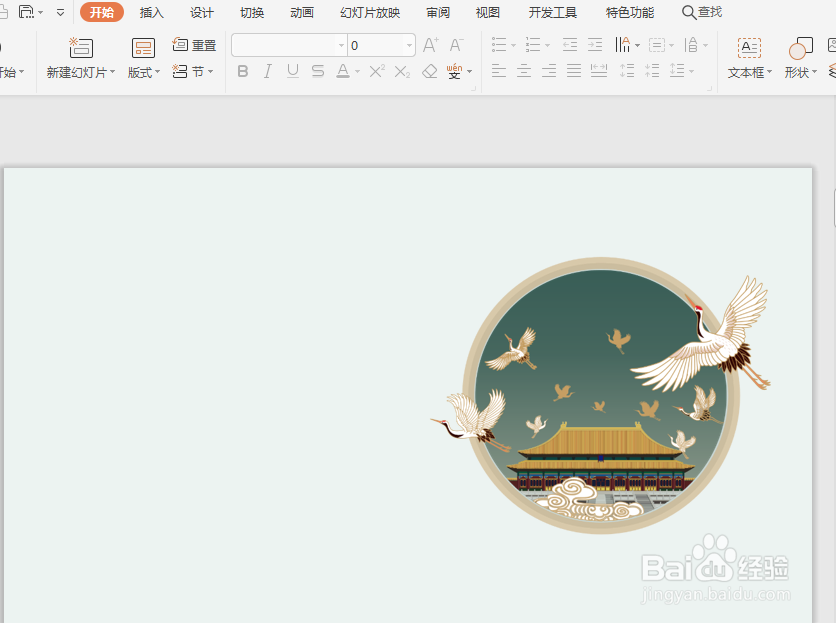Click the clear formatting eraser icon

click(429, 71)
